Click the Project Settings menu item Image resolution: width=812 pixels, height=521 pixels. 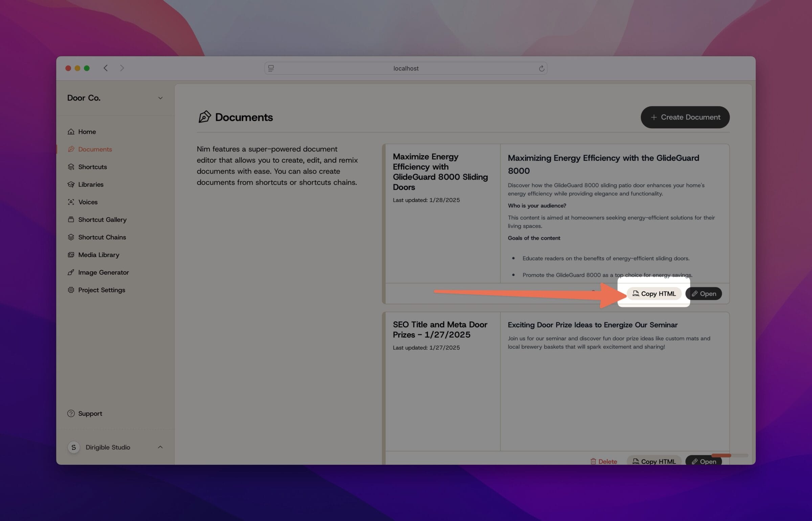click(x=101, y=290)
